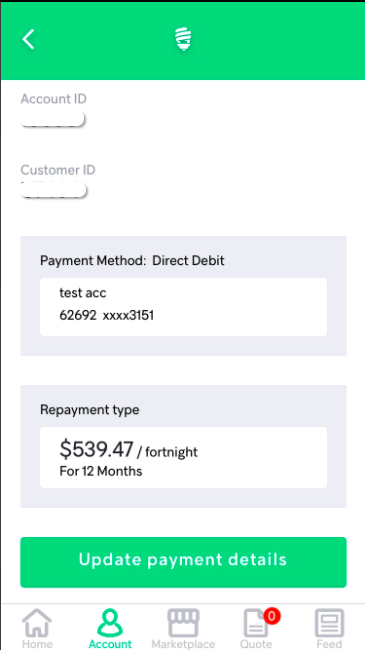Click the Quote tab label

[256, 644]
